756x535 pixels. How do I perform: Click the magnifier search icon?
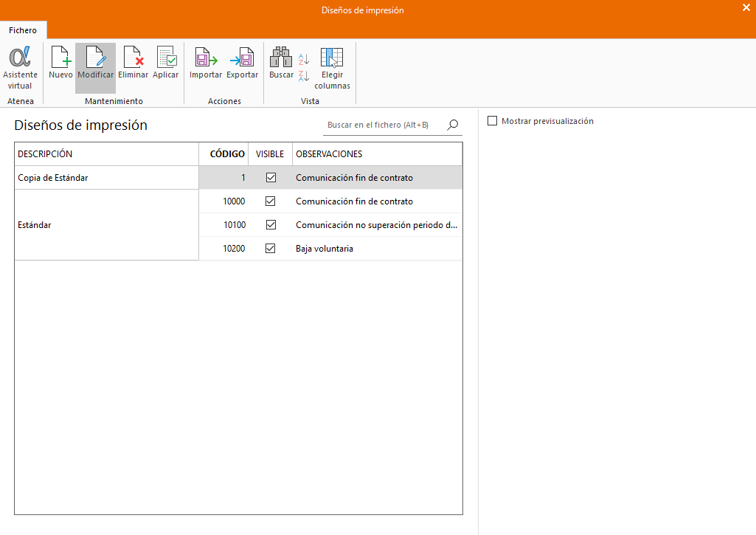[452, 125]
